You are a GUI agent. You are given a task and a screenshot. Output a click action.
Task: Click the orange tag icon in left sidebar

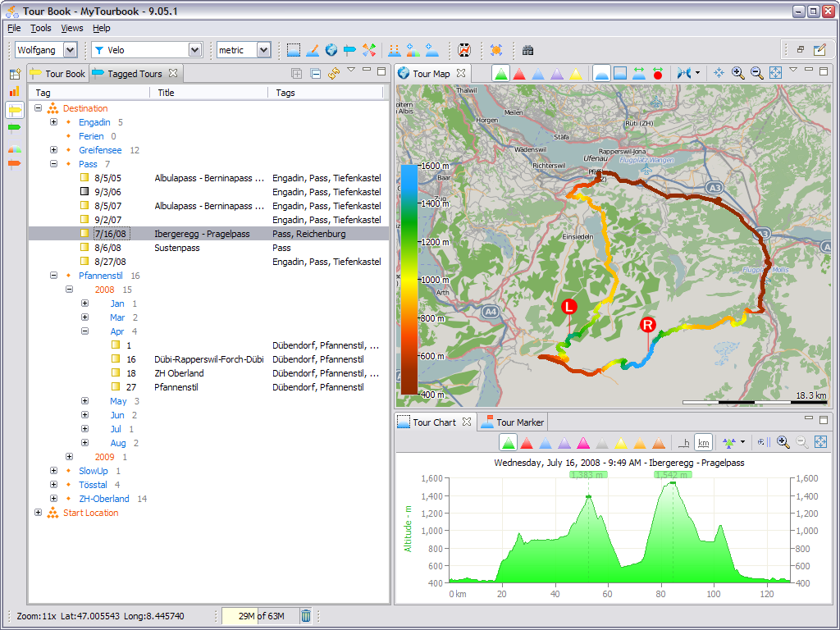pos(15,163)
